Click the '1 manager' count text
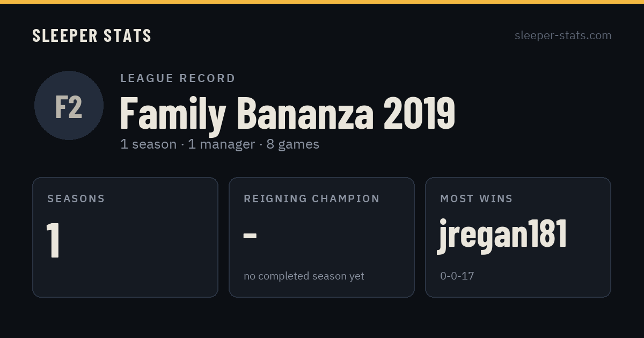 [x=222, y=144]
